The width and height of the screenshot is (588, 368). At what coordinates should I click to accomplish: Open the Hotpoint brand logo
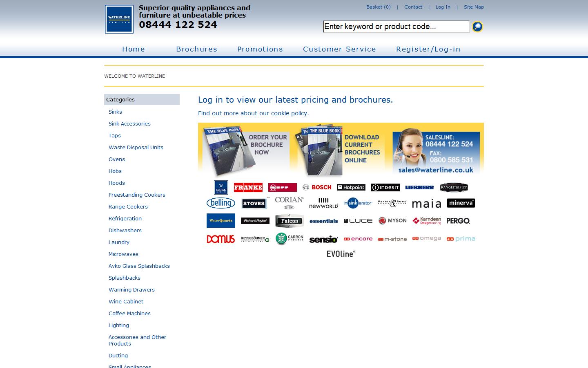(351, 187)
